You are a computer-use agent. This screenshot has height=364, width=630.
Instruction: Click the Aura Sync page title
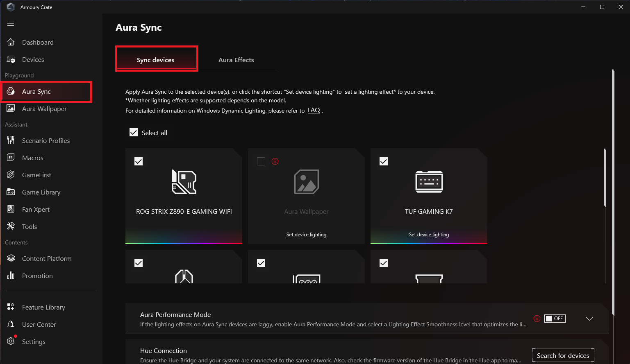point(139,27)
